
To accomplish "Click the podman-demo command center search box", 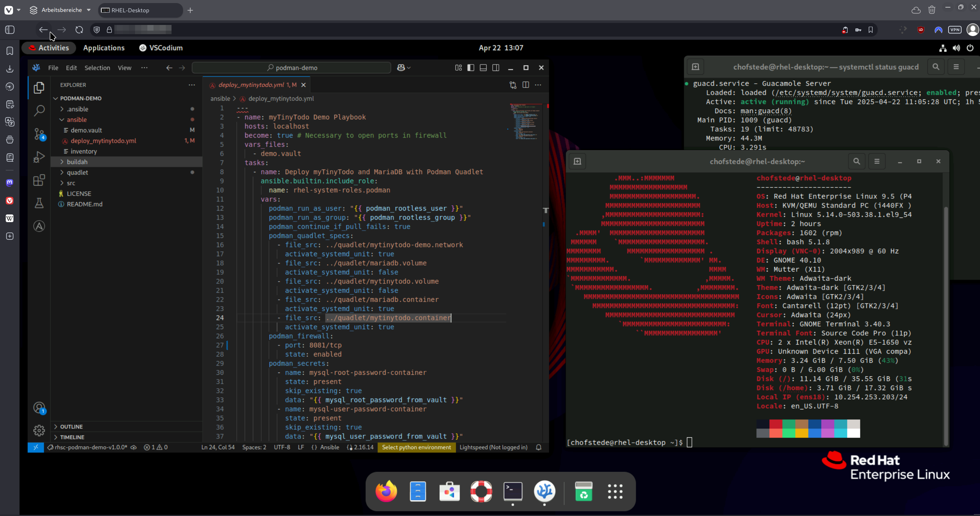I will [292, 68].
